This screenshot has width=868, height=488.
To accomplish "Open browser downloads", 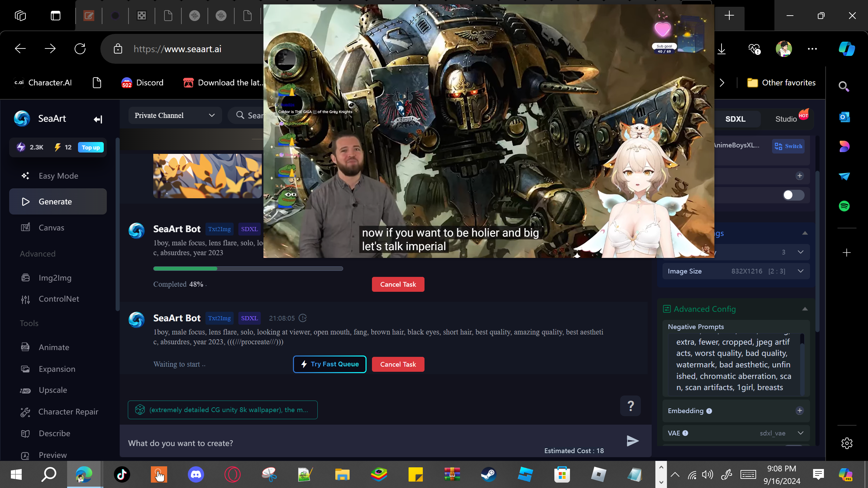I will click(722, 49).
